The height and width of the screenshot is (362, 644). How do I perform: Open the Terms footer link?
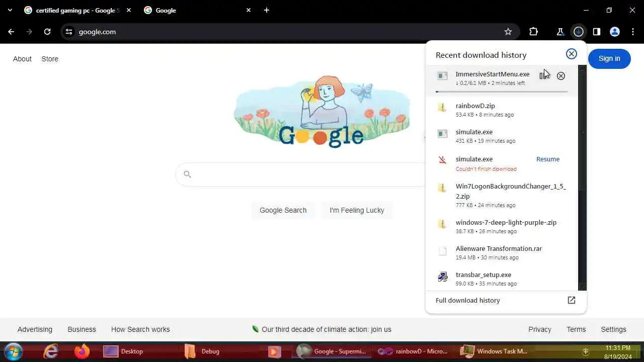pos(576,329)
